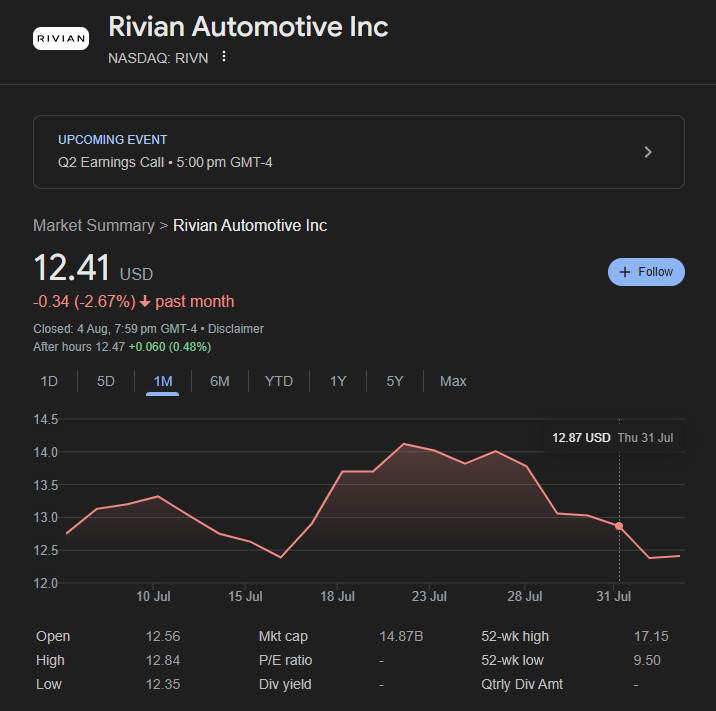The height and width of the screenshot is (711, 716).
Task: Click the 12.41 current price
Action: 72,268
